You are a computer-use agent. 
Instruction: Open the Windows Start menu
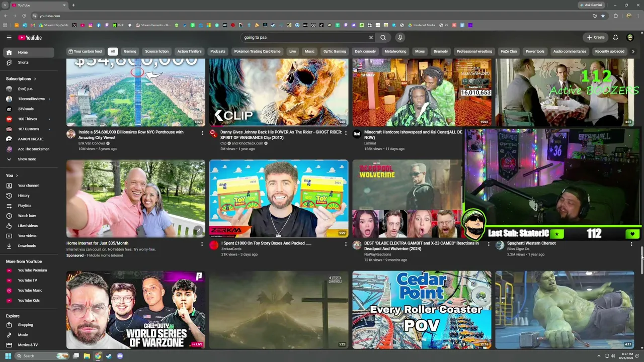coord(8,356)
